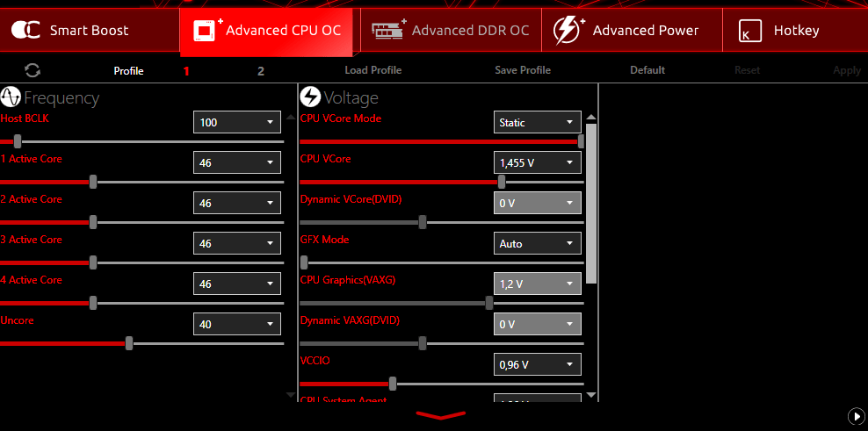Click the play arrow icon at bottom right
Image resolution: width=868 pixels, height=431 pixels.
coord(856,416)
